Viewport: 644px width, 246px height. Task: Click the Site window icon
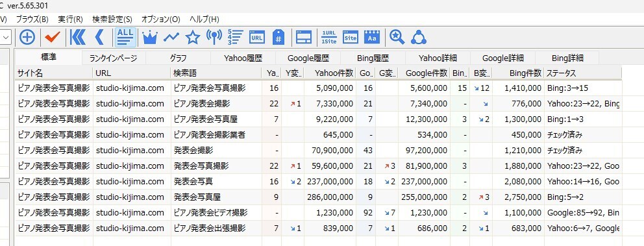[351, 38]
